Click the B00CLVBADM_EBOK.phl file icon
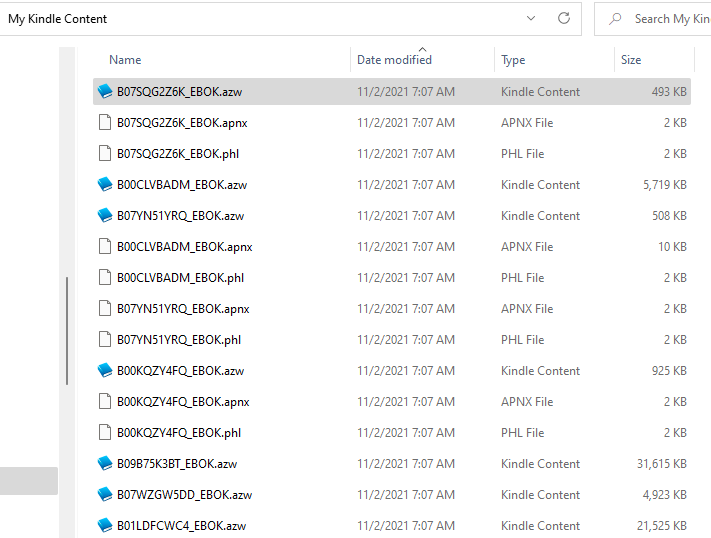Screen dimensions: 711x538 105,278
